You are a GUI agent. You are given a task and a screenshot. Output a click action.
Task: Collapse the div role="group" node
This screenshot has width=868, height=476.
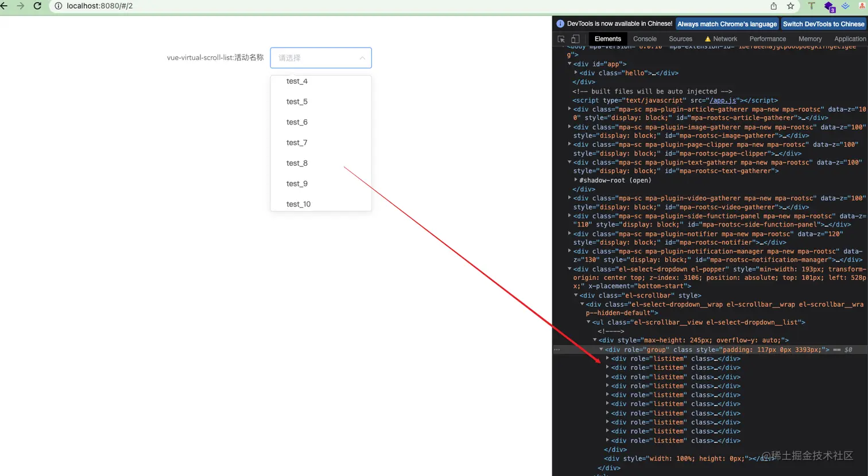tap(601, 349)
